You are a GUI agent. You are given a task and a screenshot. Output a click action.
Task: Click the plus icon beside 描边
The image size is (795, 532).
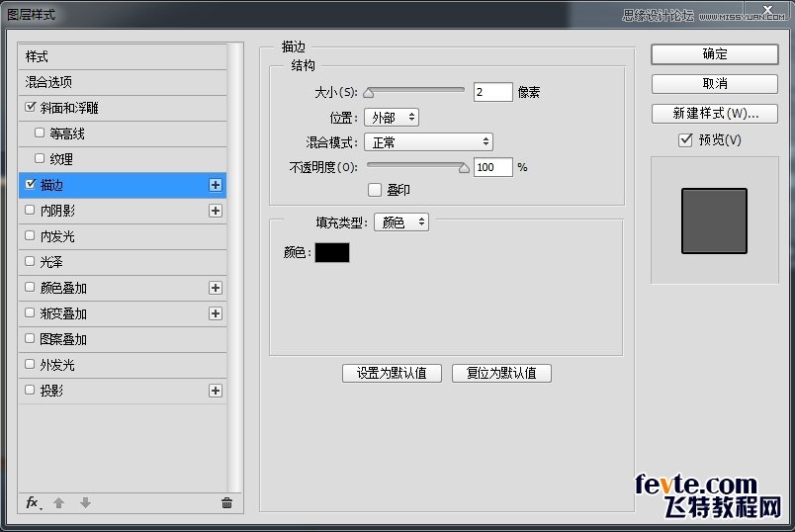point(216,185)
